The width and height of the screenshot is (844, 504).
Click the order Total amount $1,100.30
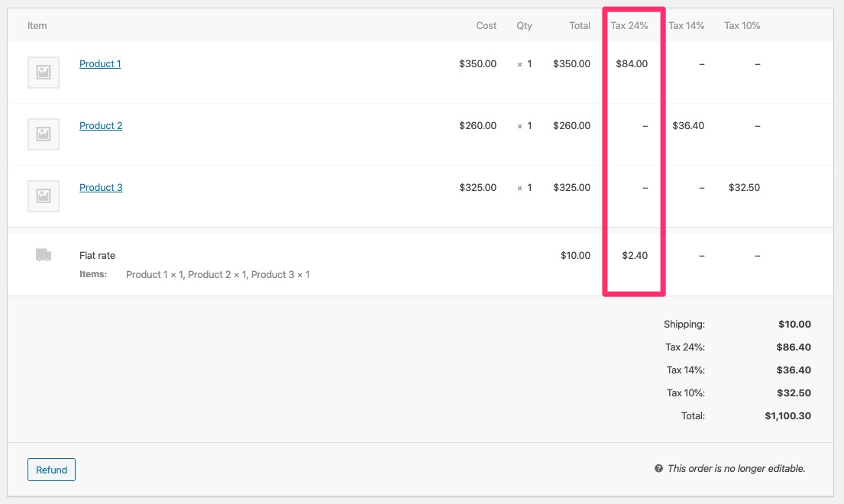[787, 415]
